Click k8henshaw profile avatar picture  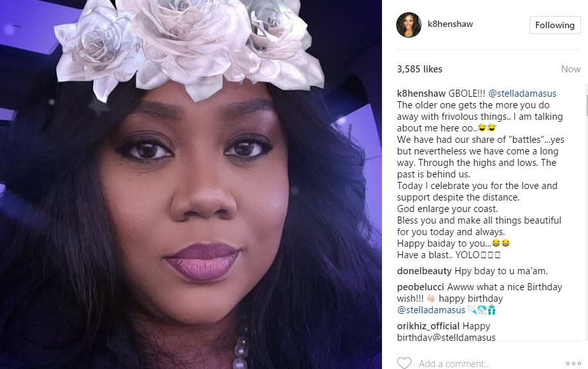(409, 25)
